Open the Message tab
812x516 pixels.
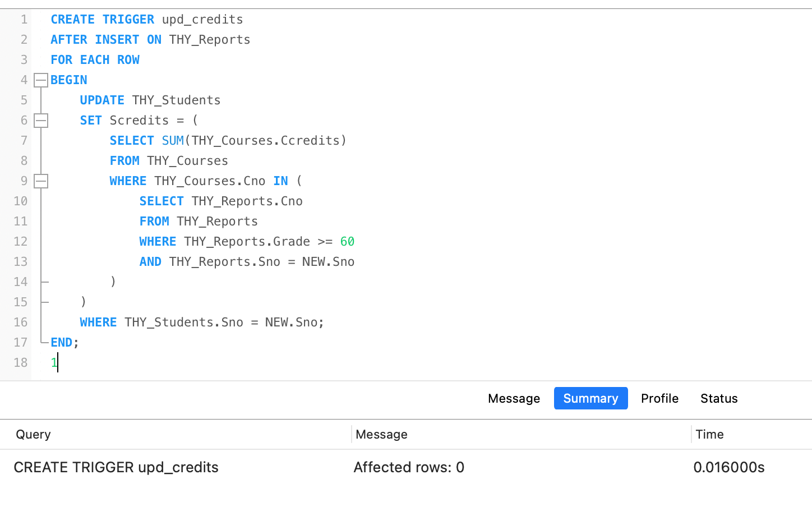(514, 399)
